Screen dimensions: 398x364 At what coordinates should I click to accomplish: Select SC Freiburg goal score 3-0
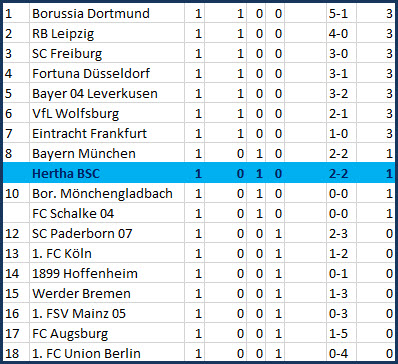338,53
